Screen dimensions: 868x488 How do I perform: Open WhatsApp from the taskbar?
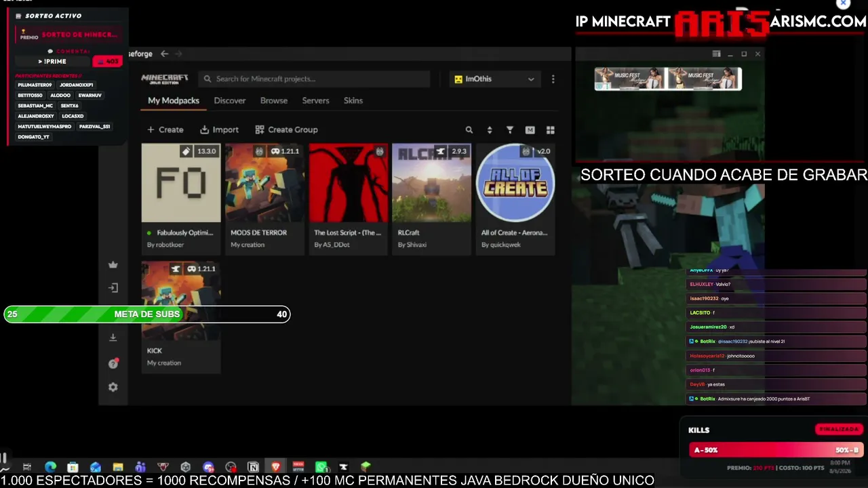point(321,467)
